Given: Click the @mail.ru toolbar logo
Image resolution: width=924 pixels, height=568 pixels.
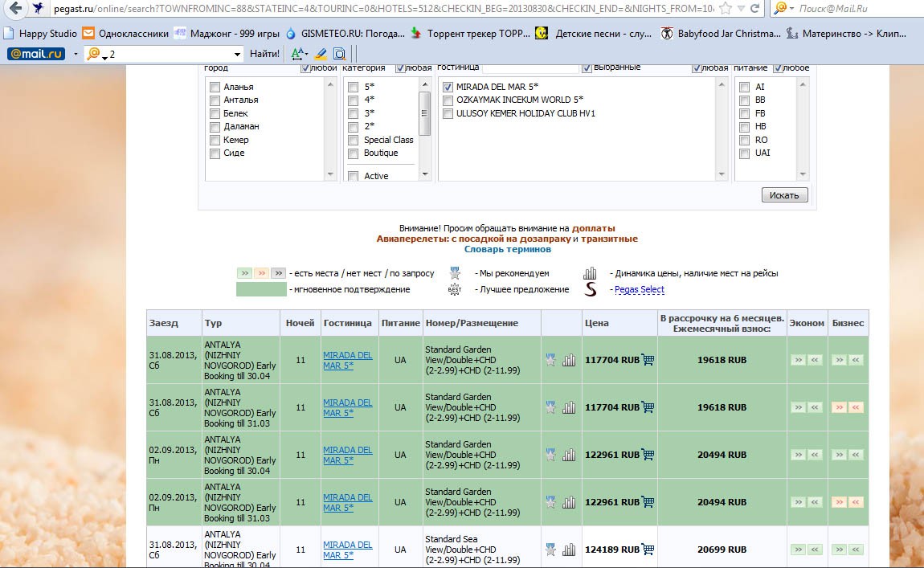Looking at the screenshot, I should coord(36,54).
